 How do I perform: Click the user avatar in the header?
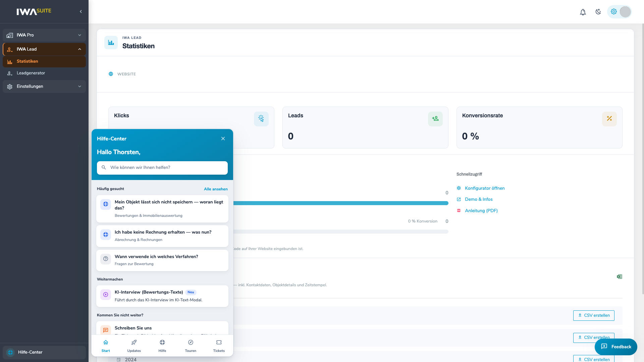(625, 12)
